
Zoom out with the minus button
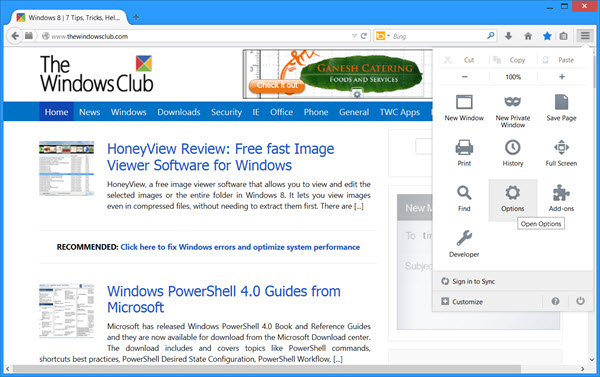tap(464, 77)
